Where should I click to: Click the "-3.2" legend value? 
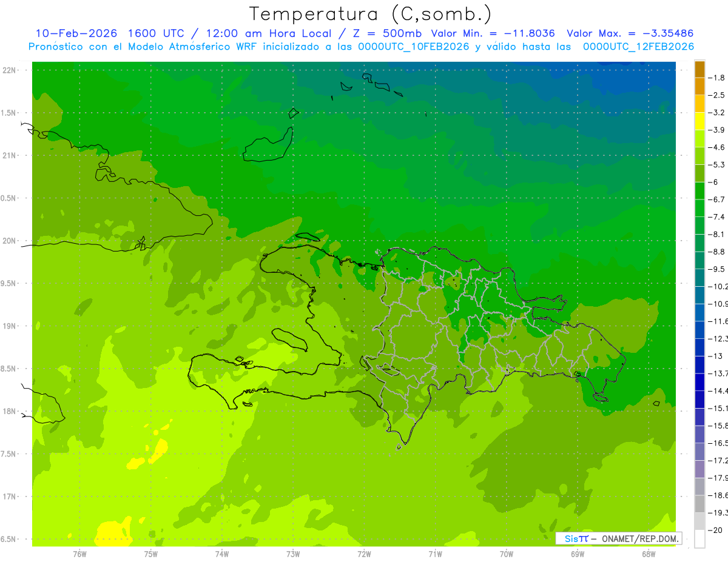point(718,113)
